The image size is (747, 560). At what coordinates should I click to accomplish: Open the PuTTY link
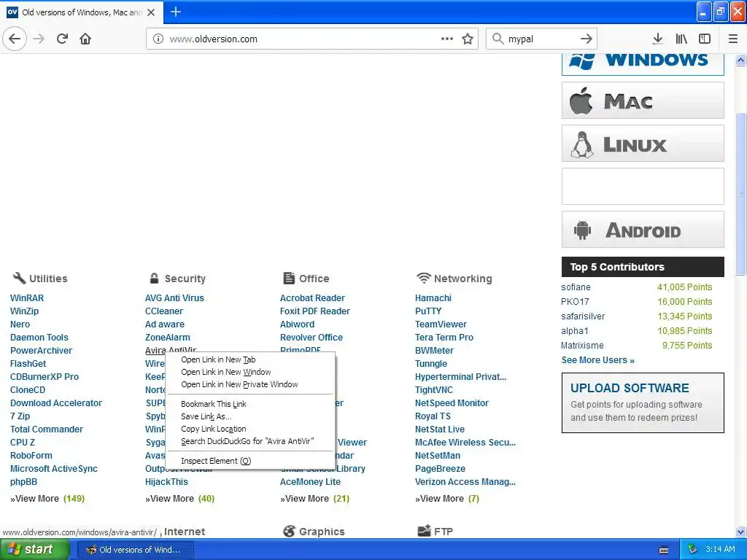[x=427, y=311]
